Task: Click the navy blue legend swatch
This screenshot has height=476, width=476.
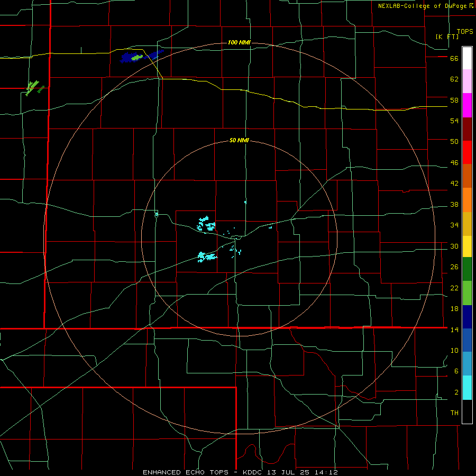Action: pyautogui.click(x=467, y=317)
